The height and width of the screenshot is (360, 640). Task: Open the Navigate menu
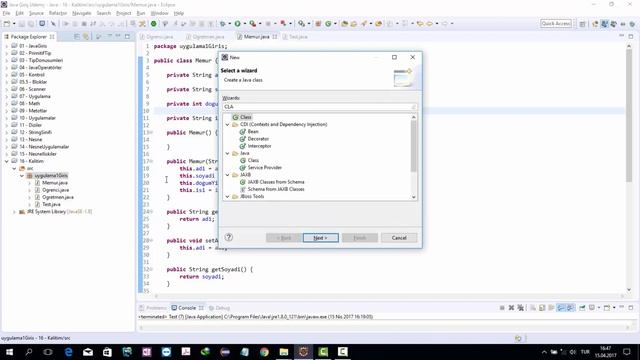click(82, 13)
